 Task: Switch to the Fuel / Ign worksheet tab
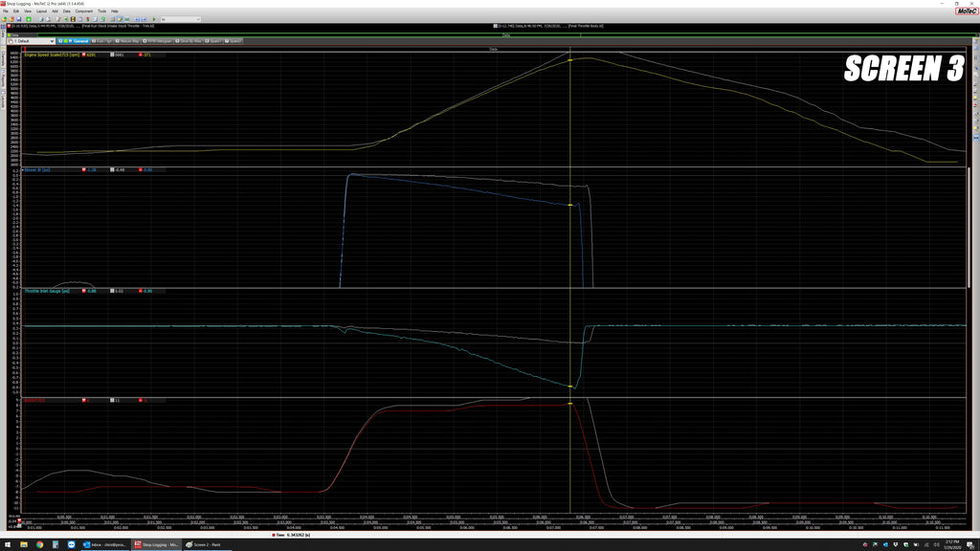point(101,41)
